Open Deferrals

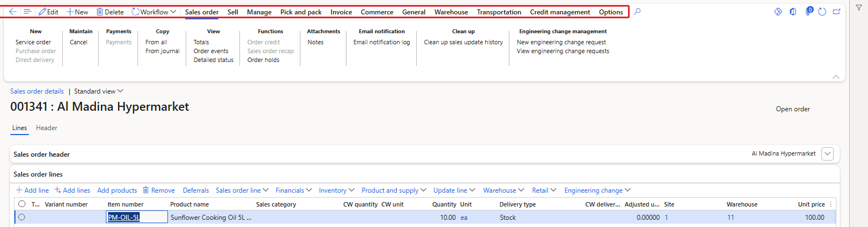[196, 190]
